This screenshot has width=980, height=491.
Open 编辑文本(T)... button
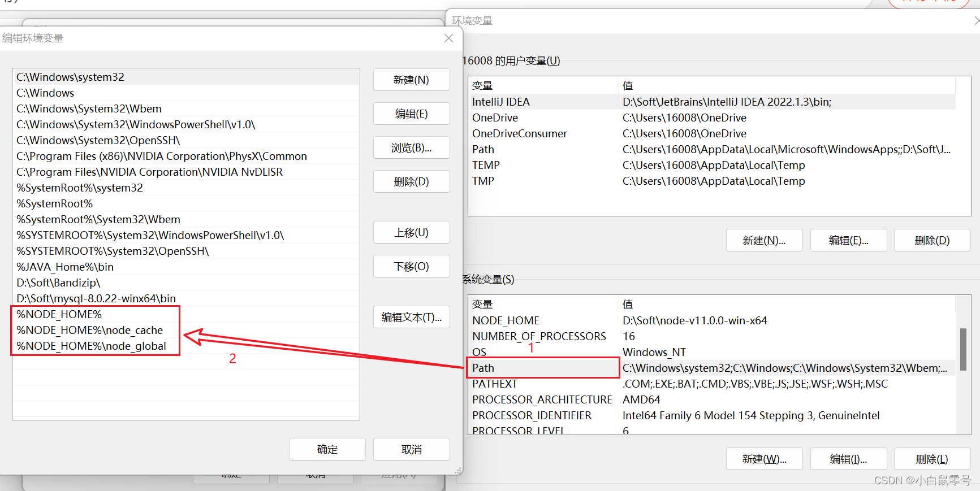tap(411, 317)
